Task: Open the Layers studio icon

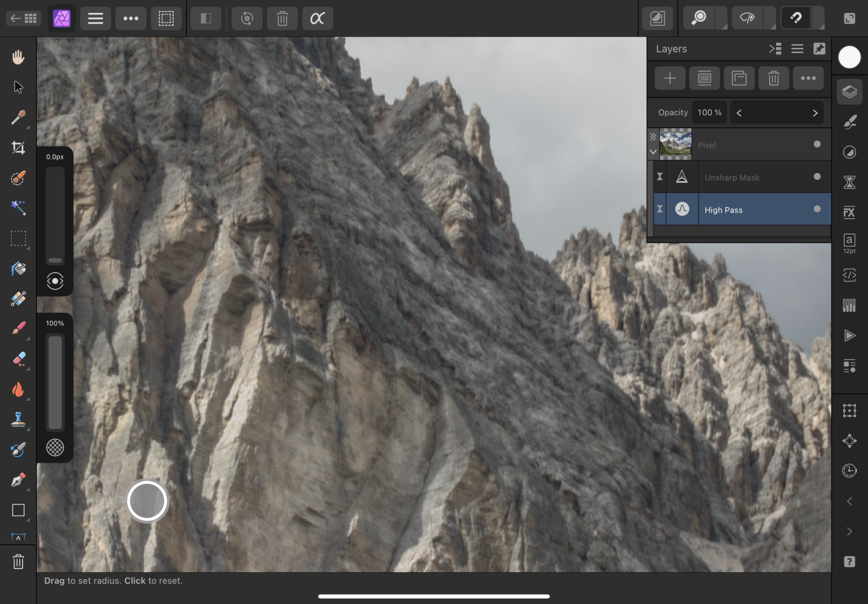Action: tap(849, 91)
